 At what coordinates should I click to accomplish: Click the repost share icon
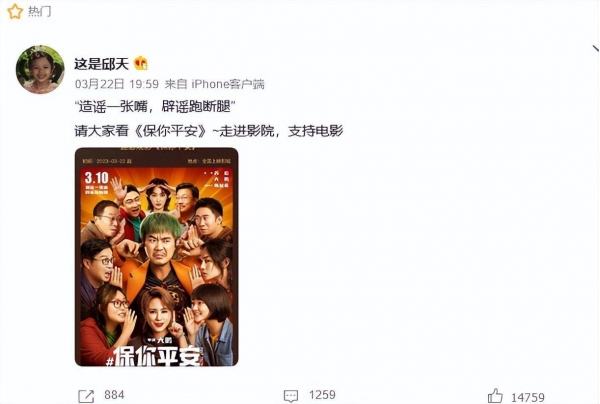tap(86, 396)
